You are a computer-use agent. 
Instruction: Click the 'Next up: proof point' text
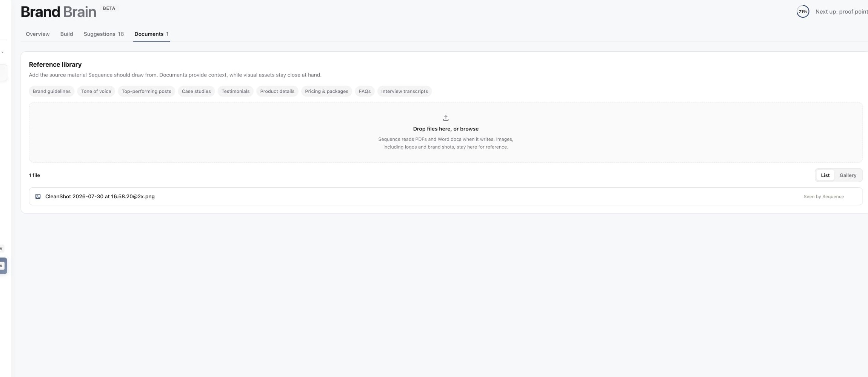point(841,12)
